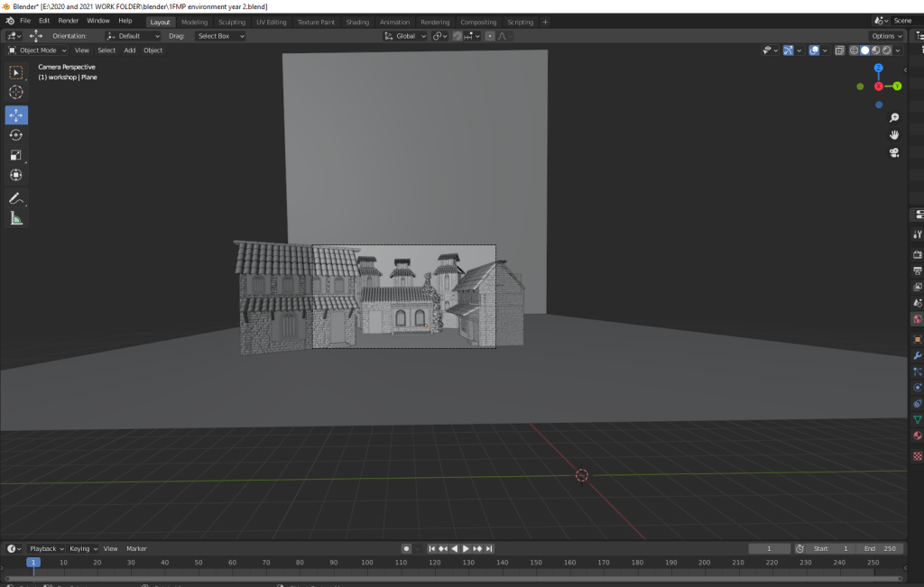The image size is (924, 587).
Task: Expand the Global transform orientation dropdown
Action: (x=404, y=36)
